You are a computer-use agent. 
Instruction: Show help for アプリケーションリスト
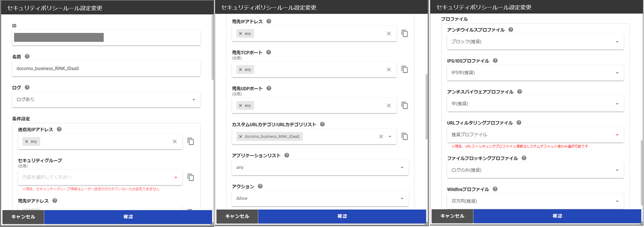tap(287, 155)
